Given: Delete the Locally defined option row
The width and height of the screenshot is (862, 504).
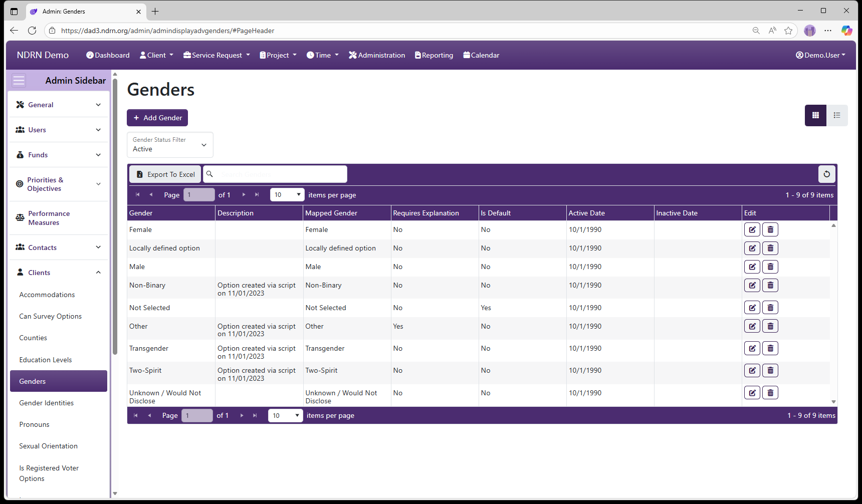Looking at the screenshot, I should 770,248.
